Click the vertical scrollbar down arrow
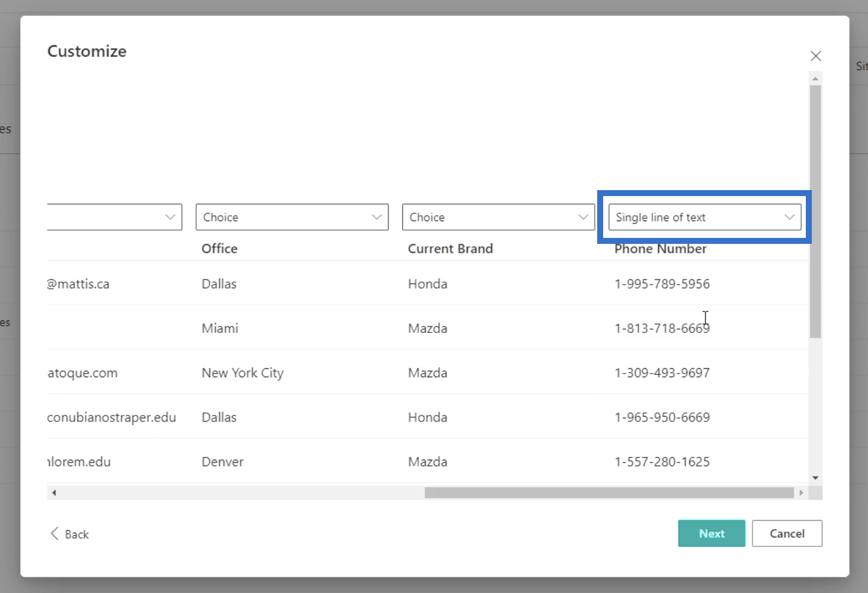The height and width of the screenshot is (593, 868). tap(815, 478)
